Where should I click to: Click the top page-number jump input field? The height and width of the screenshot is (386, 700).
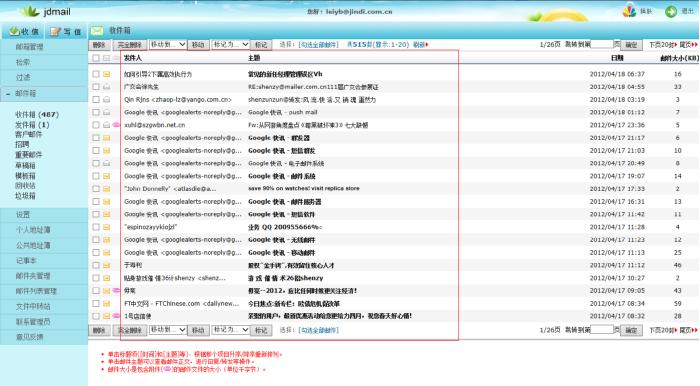point(602,44)
